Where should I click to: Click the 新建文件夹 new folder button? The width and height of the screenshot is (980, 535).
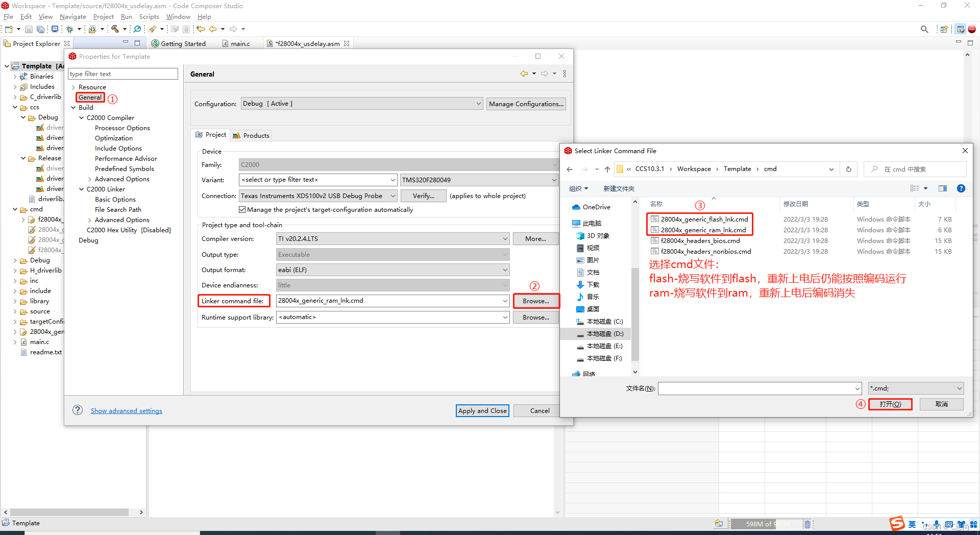tap(619, 188)
